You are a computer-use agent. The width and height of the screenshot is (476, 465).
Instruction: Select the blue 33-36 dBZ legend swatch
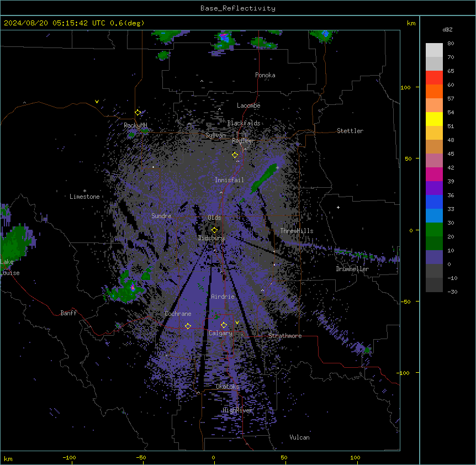coord(434,202)
